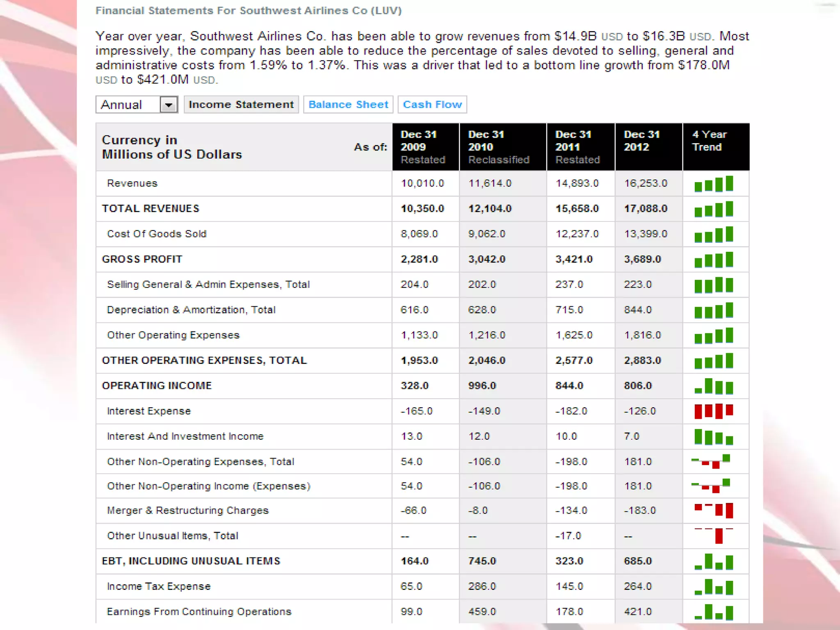Image resolution: width=840 pixels, height=630 pixels.
Task: Select the TOTAL REVENUES row label
Action: pos(151,209)
